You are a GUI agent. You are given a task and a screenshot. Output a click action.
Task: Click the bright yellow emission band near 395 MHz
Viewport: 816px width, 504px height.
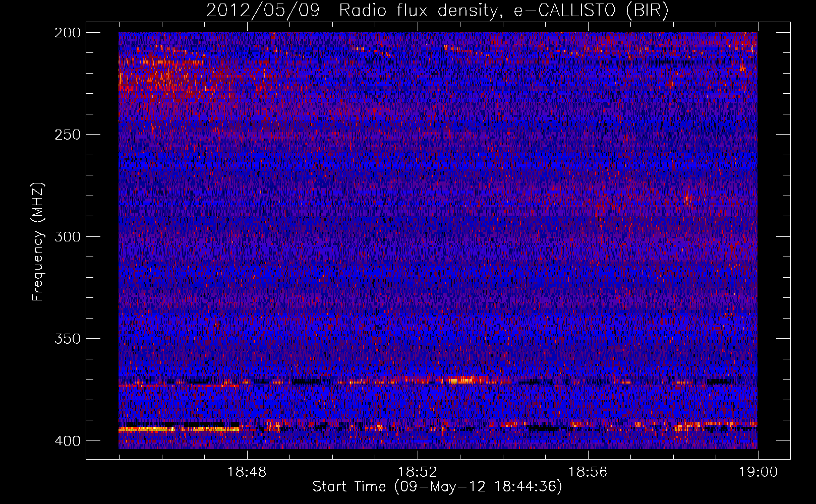179,429
